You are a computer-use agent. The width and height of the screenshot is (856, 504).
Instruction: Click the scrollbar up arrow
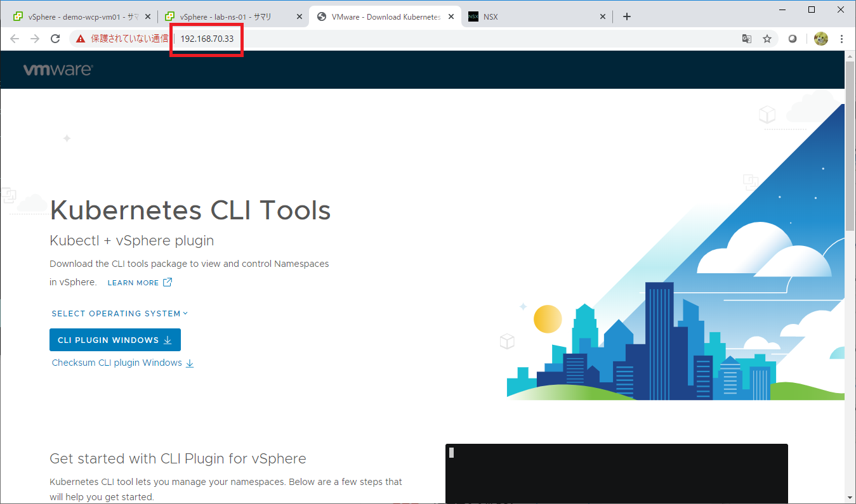point(850,56)
